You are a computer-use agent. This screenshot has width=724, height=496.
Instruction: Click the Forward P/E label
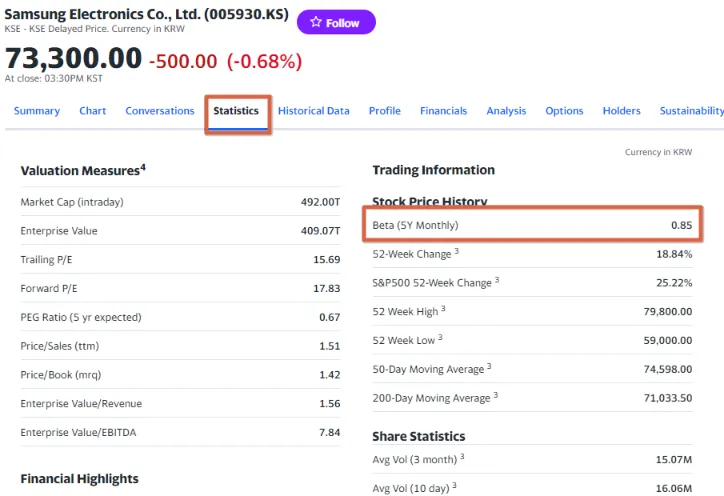(x=49, y=288)
